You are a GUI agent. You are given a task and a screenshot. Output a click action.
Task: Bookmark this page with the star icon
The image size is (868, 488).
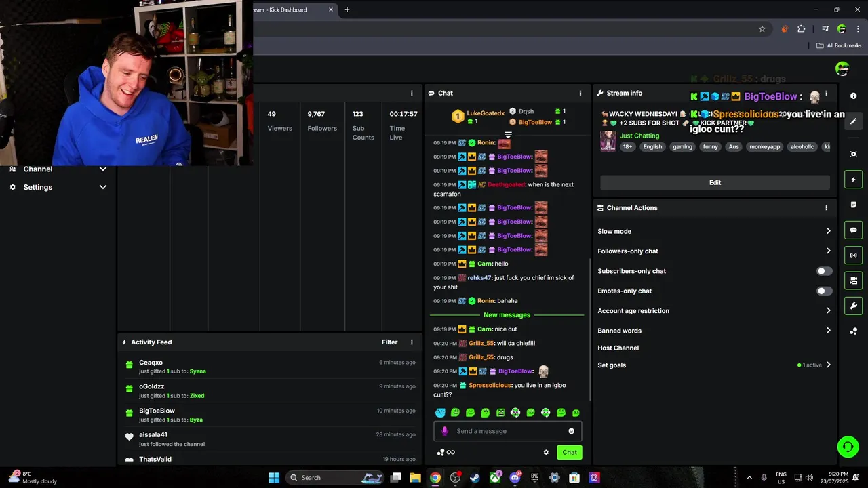[x=762, y=28]
